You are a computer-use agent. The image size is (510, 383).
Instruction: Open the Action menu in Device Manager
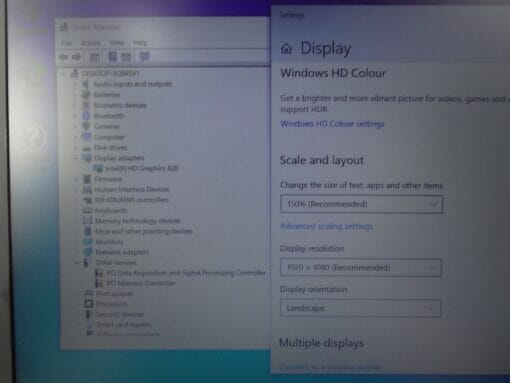click(x=90, y=43)
